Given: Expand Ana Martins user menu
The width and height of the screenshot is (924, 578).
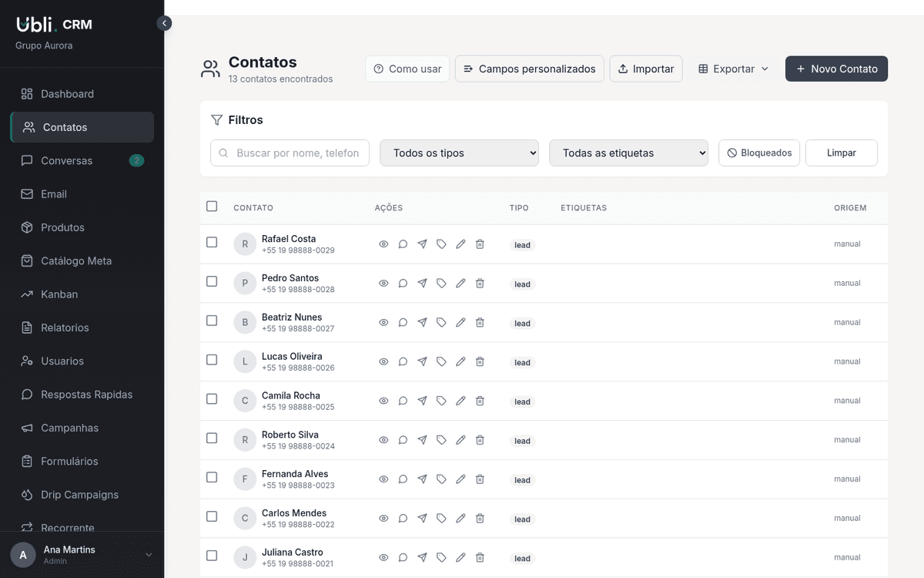Looking at the screenshot, I should coord(82,555).
